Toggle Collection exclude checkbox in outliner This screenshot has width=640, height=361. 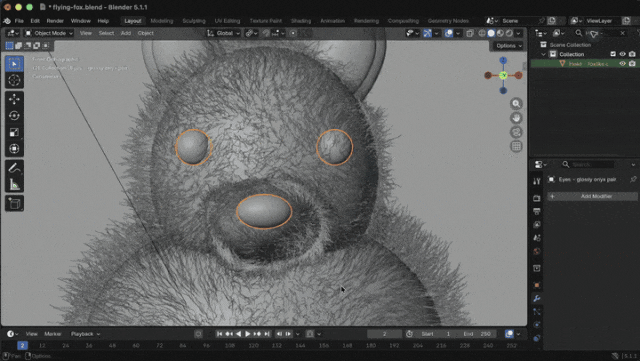pyautogui.click(x=613, y=54)
